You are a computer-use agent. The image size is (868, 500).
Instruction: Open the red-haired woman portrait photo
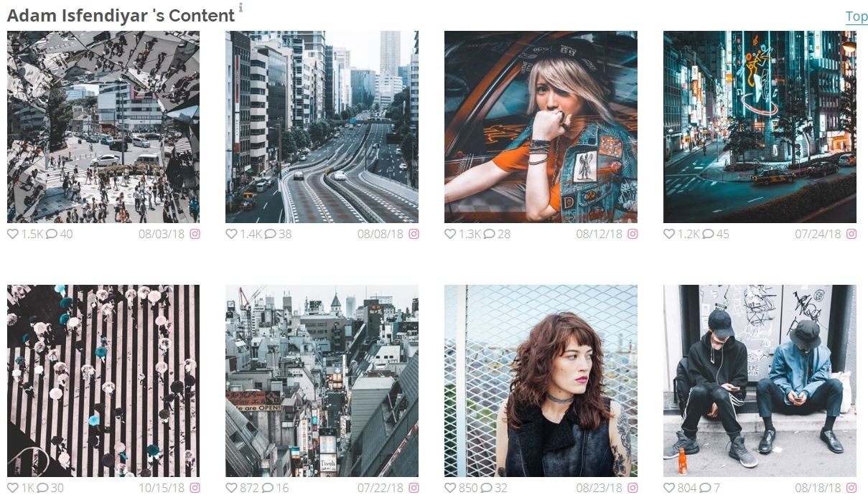click(541, 381)
